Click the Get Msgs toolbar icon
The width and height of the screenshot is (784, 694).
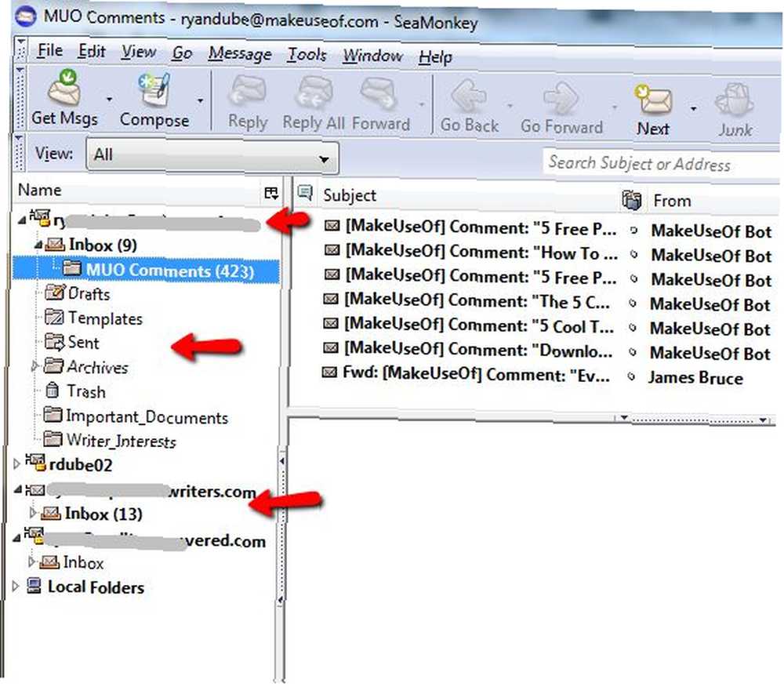click(64, 87)
